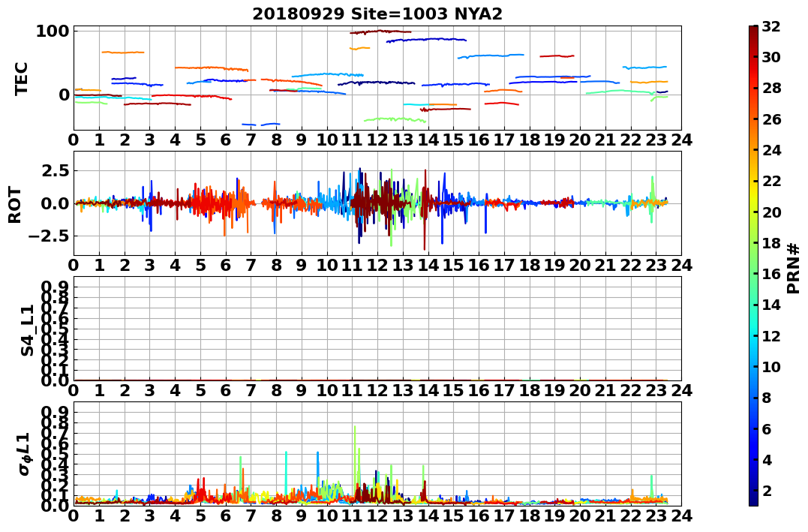Click the colorbar tick label 20
Image resolution: width=808 pixels, height=532 pixels.
pos(771,212)
